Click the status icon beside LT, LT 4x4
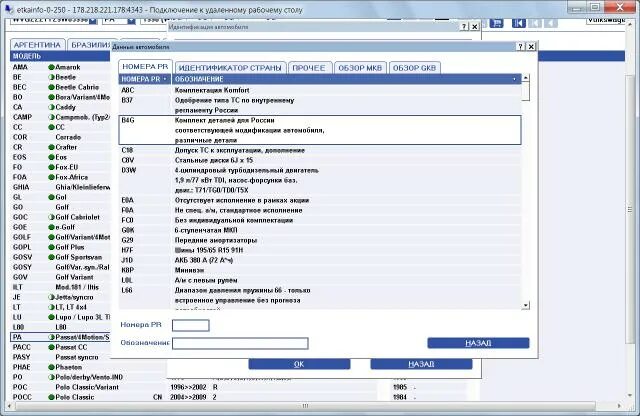Image resolution: width=640 pixels, height=416 pixels. [51, 307]
